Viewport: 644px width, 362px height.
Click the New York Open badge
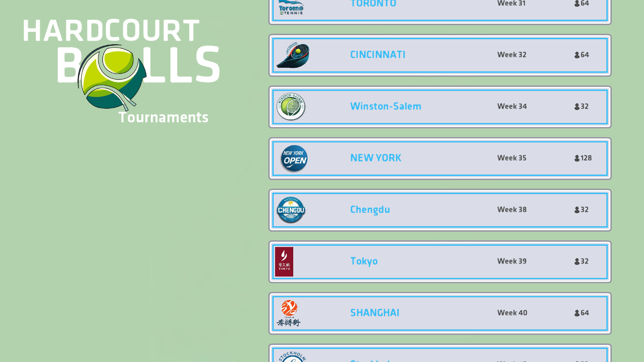coord(294,158)
